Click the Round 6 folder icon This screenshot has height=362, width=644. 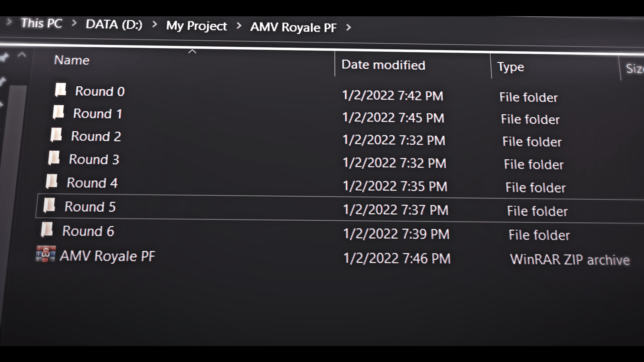(47, 230)
